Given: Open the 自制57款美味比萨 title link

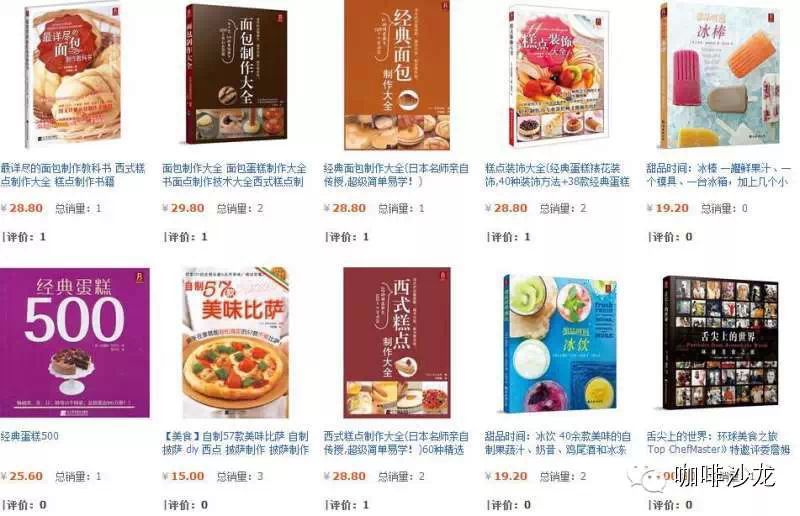Looking at the screenshot, I should tap(236, 443).
